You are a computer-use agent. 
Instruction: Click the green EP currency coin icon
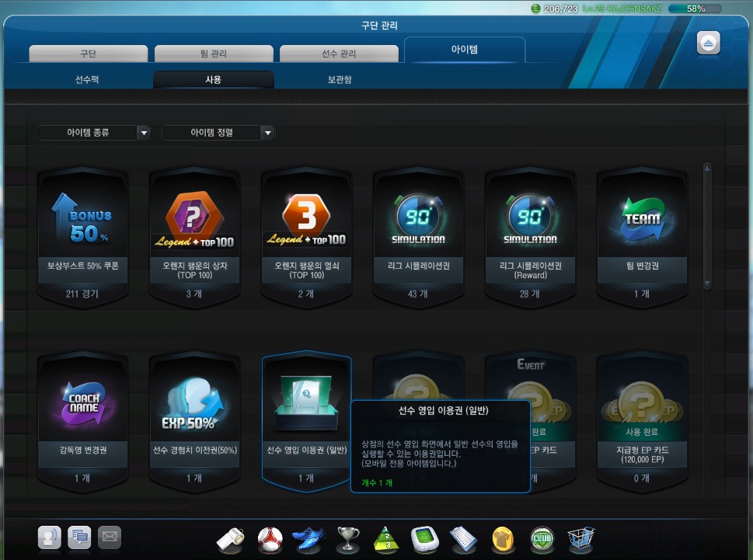(535, 9)
